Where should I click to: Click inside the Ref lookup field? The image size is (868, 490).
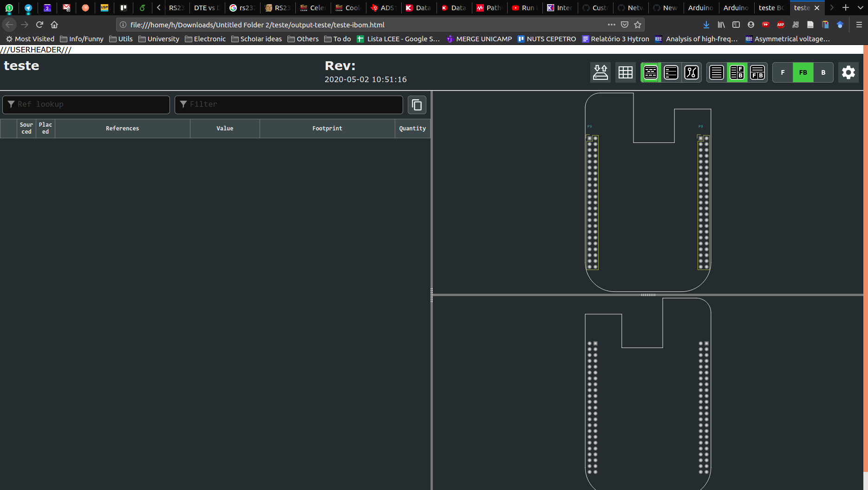[x=86, y=104]
